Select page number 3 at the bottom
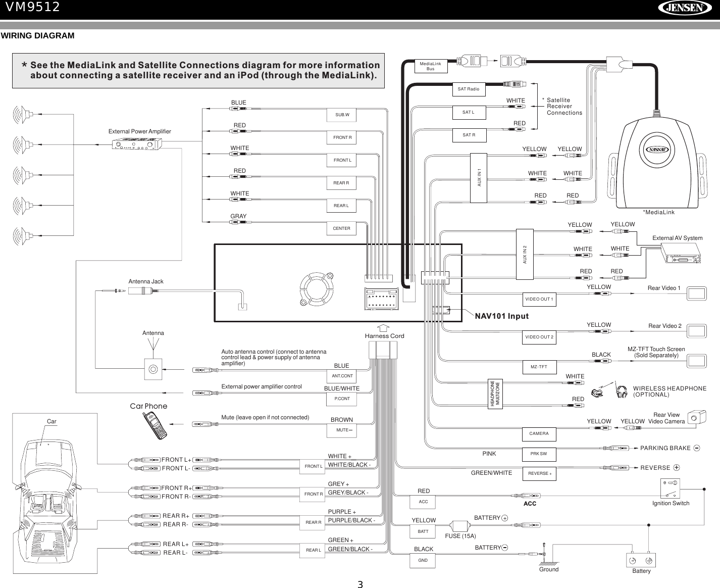Screen dimensions: 720x588 [x=360, y=584]
